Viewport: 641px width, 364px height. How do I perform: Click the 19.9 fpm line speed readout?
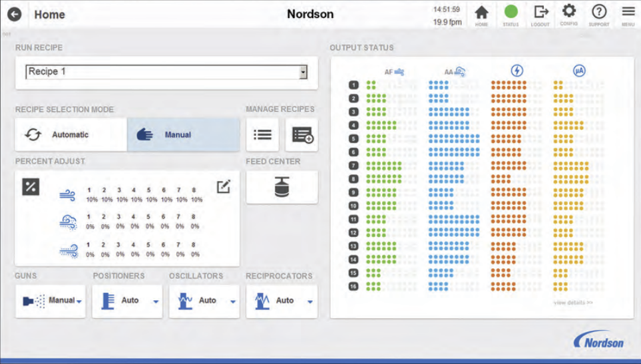[447, 22]
